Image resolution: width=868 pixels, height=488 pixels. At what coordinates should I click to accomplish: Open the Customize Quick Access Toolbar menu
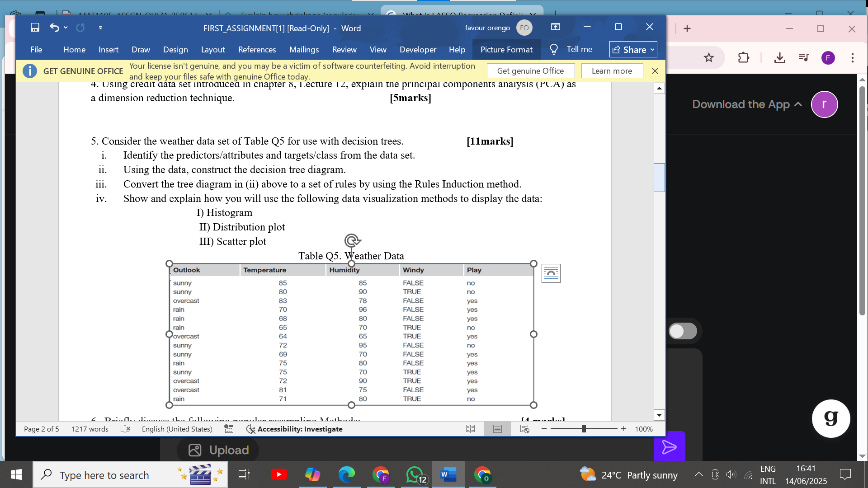click(x=100, y=28)
